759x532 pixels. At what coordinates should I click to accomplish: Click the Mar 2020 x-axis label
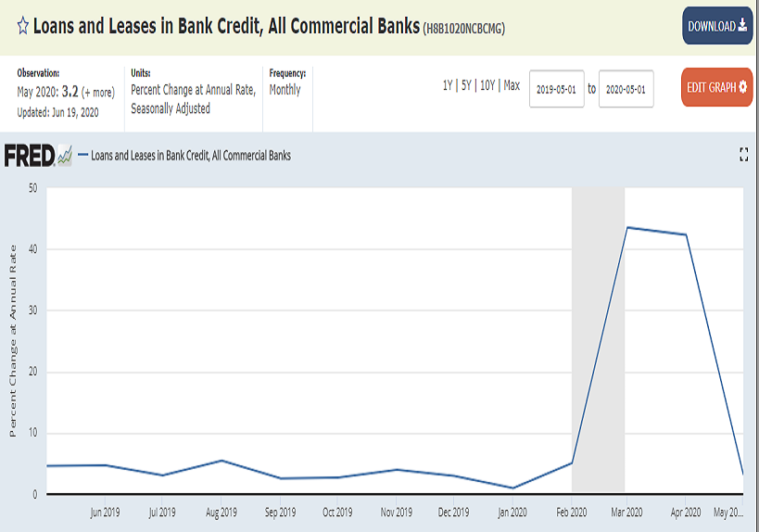pos(626,513)
